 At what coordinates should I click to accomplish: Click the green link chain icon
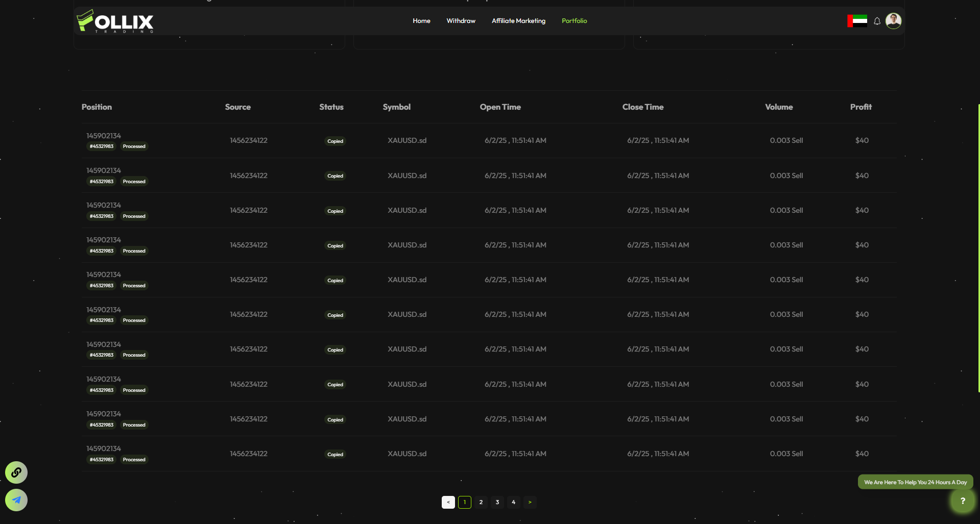coord(16,472)
